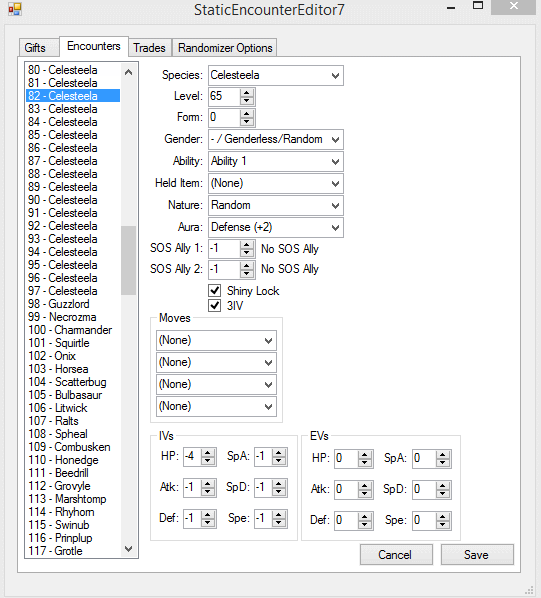Toggle the Shiny Lock checkbox
This screenshot has height=598, width=541.
coord(215,291)
